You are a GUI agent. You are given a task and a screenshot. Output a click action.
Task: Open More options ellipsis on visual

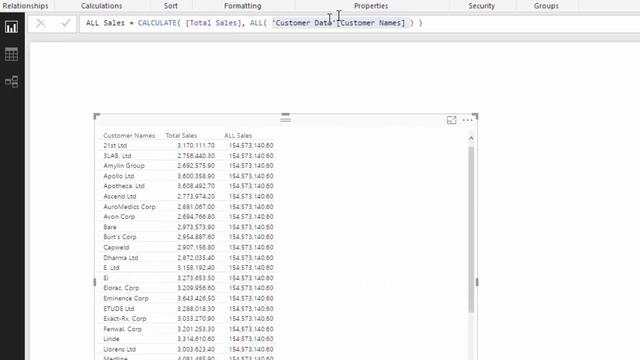(467, 120)
